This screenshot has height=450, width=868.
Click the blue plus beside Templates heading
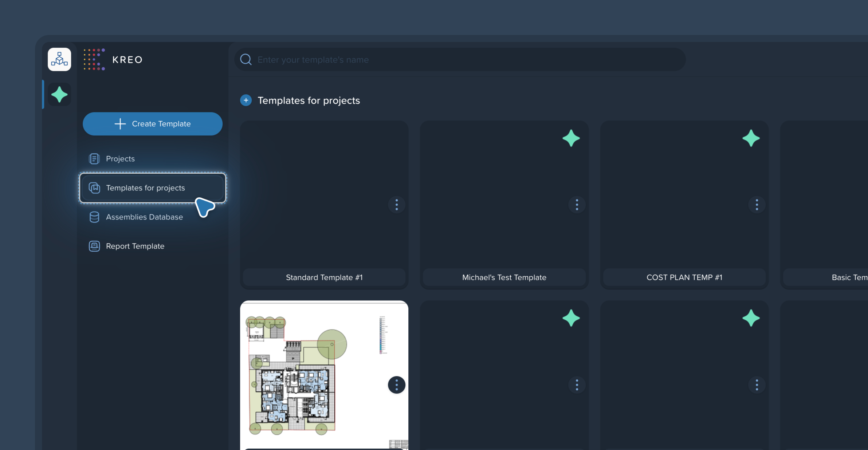coord(246,100)
